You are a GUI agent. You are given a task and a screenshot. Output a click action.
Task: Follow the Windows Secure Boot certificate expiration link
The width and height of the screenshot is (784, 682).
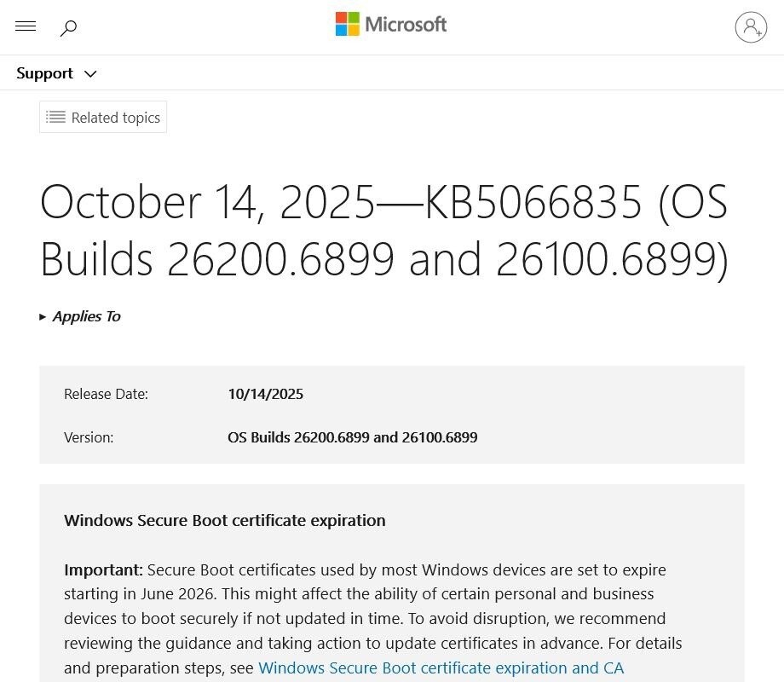point(441,668)
